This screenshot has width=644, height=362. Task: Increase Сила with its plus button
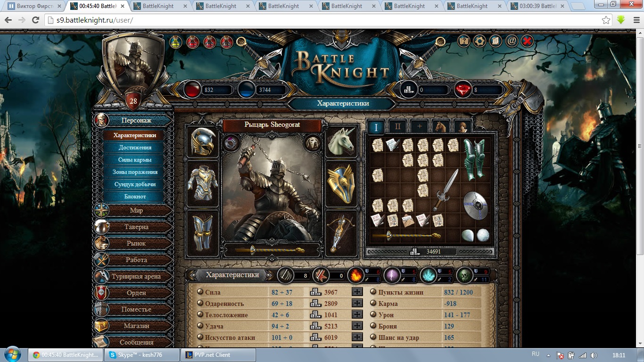[x=357, y=292]
